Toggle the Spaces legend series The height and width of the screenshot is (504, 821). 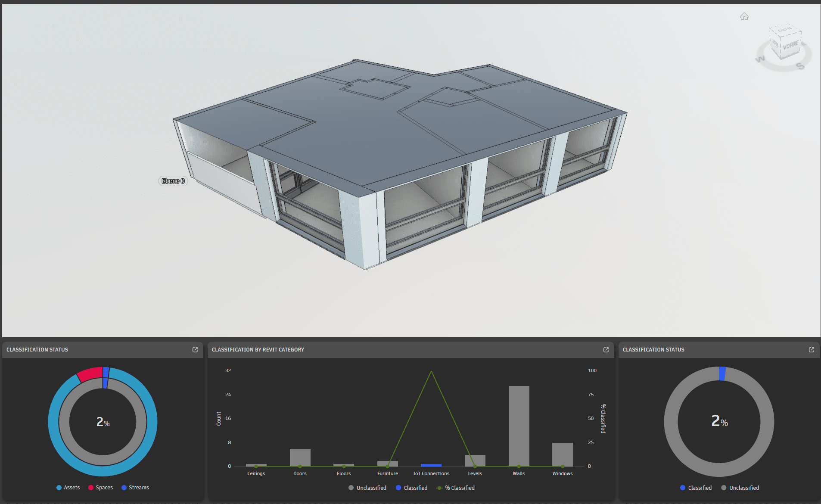coord(100,488)
